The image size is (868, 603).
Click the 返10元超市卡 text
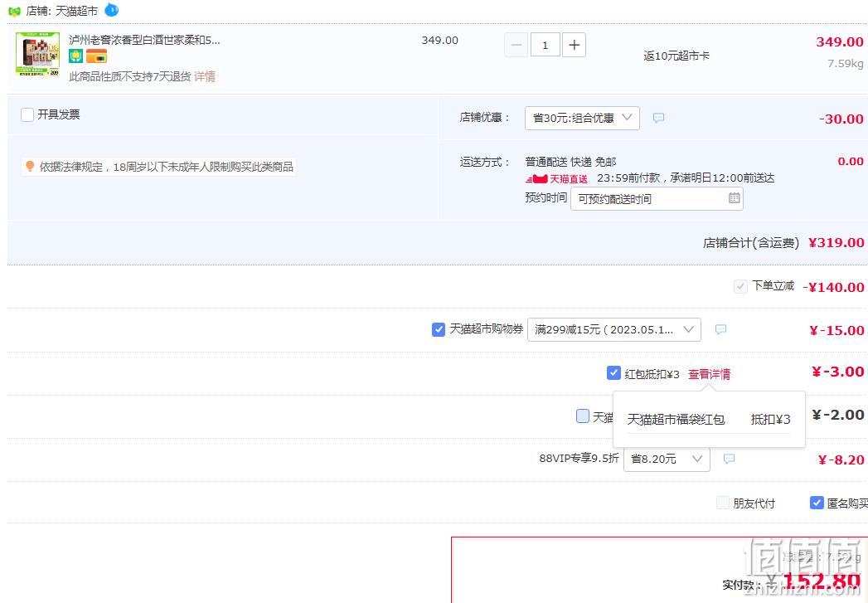click(676, 56)
